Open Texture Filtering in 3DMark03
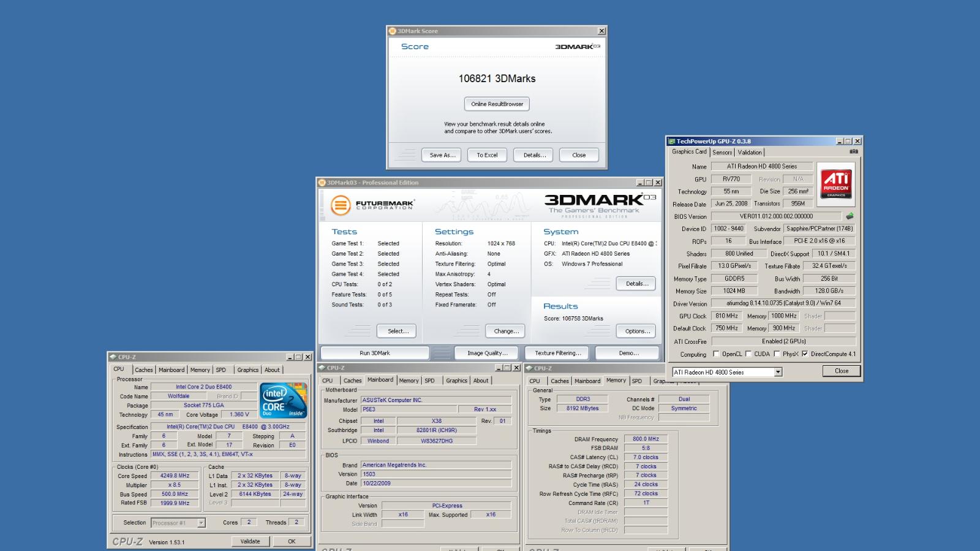The image size is (980, 551). (x=557, y=353)
